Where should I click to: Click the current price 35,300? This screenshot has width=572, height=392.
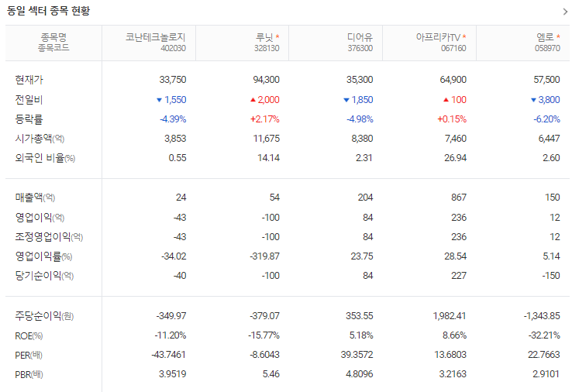pos(360,80)
